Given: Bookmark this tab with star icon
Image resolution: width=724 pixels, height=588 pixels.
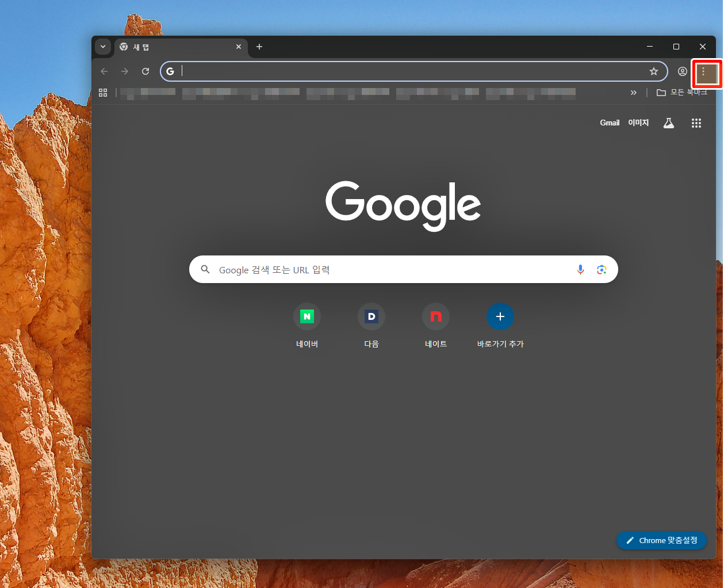Looking at the screenshot, I should point(654,71).
